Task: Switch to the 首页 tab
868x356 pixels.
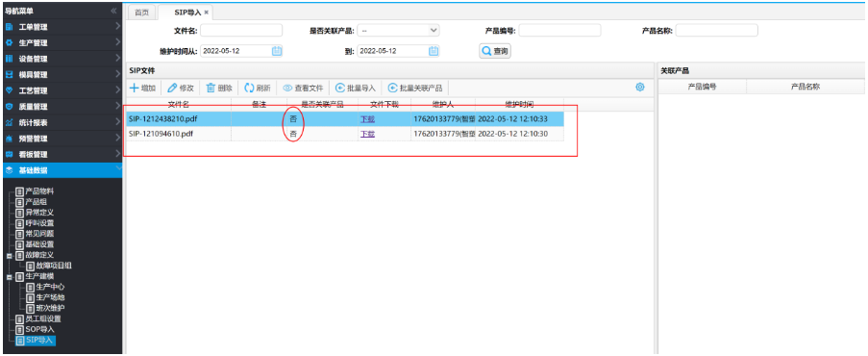Action: [x=141, y=13]
